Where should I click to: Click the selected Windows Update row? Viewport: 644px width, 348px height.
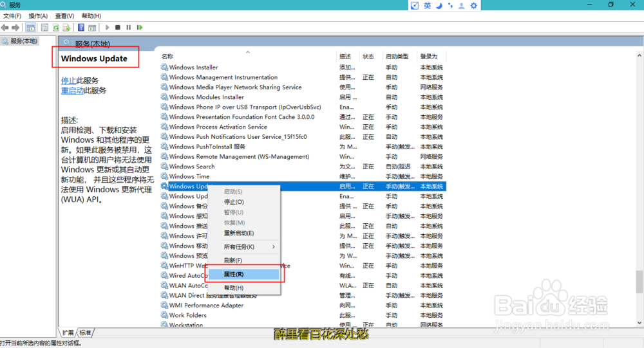coord(303,187)
